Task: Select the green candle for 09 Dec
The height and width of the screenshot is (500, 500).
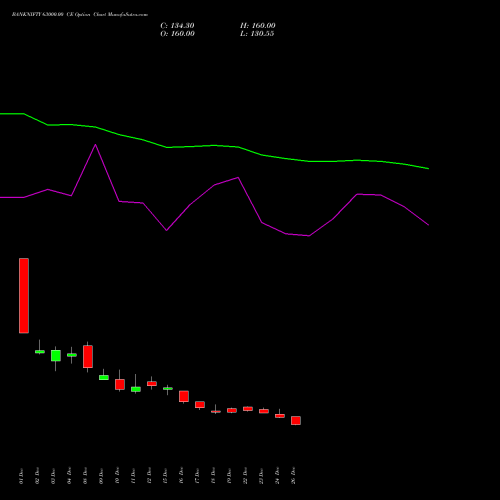Action: 104,377
